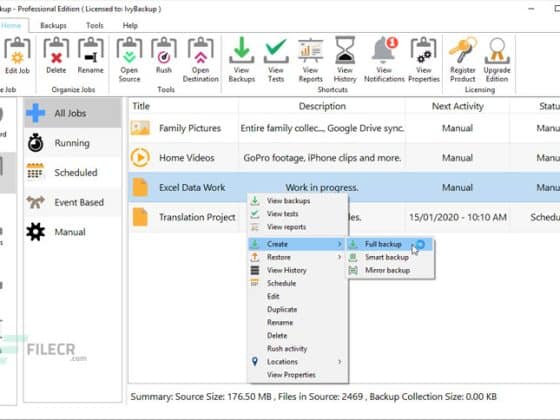This screenshot has height=420, width=560.
Task: Click the Excel Data Work job title
Action: pyautogui.click(x=192, y=188)
